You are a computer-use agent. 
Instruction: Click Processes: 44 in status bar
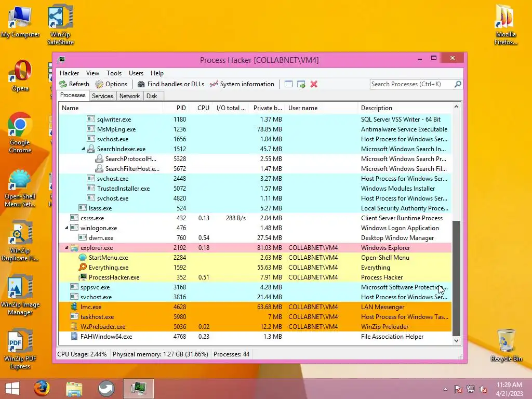tap(231, 354)
